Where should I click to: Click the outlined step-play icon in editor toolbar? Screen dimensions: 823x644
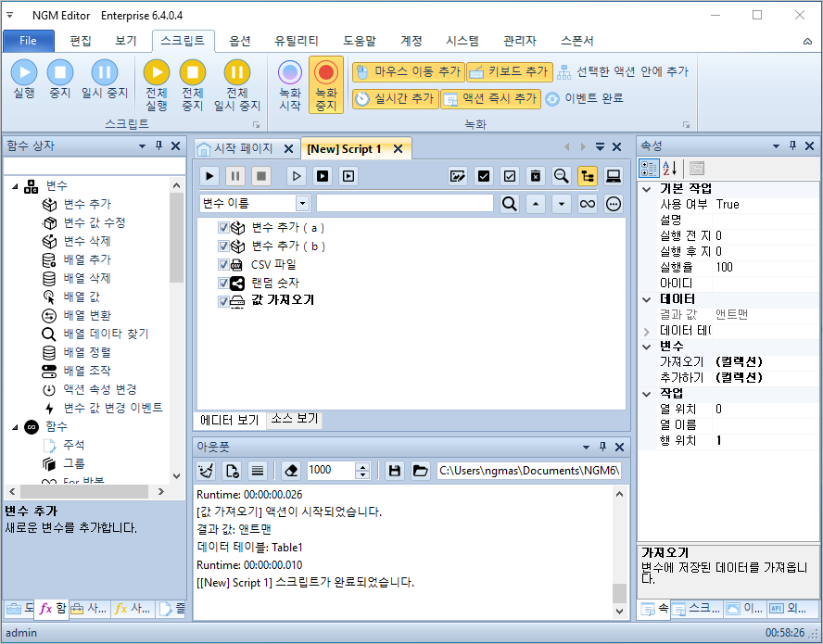(297, 176)
